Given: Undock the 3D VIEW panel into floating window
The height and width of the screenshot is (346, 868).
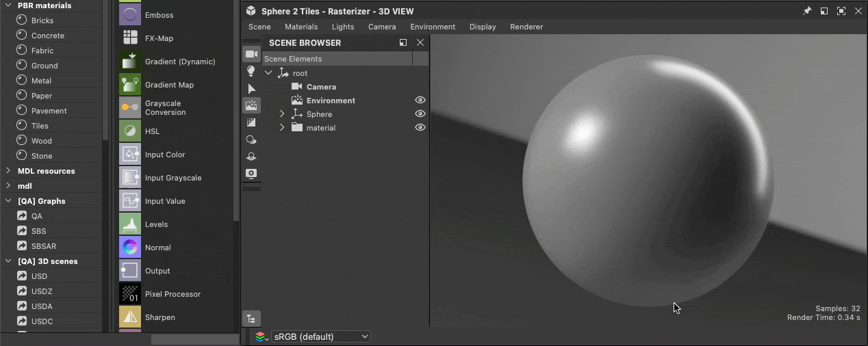Looking at the screenshot, I should (x=824, y=11).
